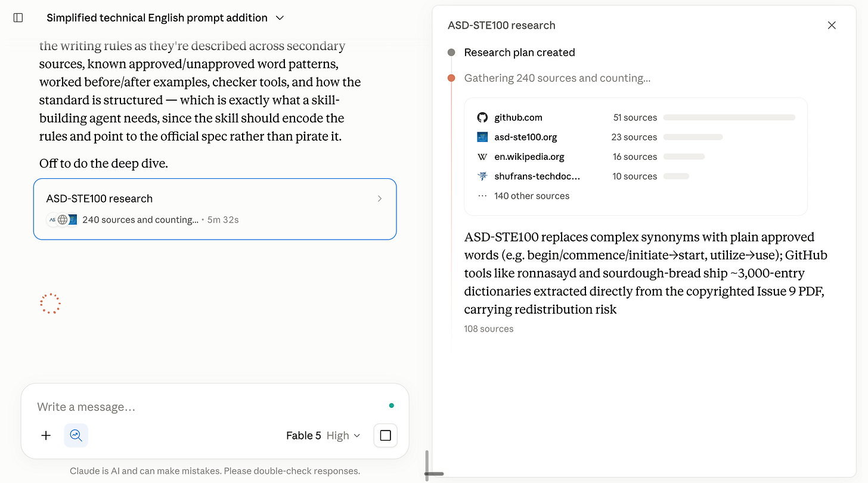Open the ASD-STE100 research card
Viewport: 868px width, 483px height.
(215, 209)
